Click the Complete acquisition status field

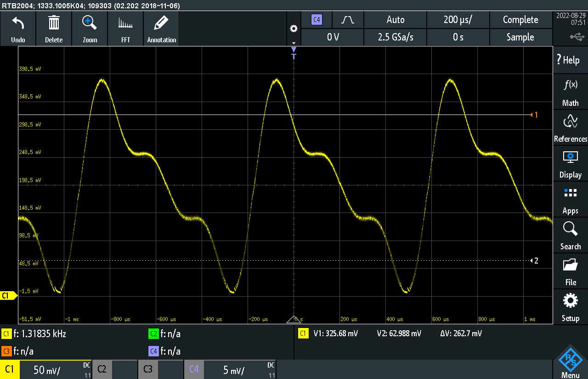click(520, 20)
